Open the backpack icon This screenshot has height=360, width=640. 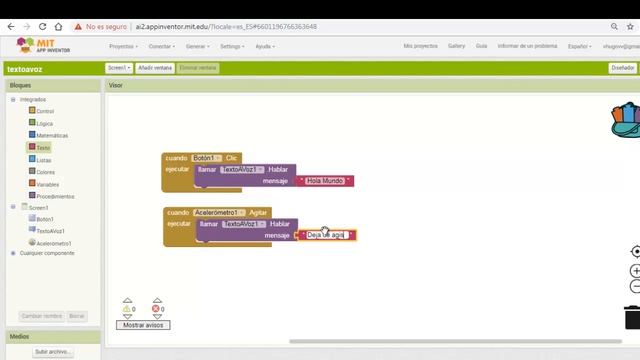click(x=626, y=120)
